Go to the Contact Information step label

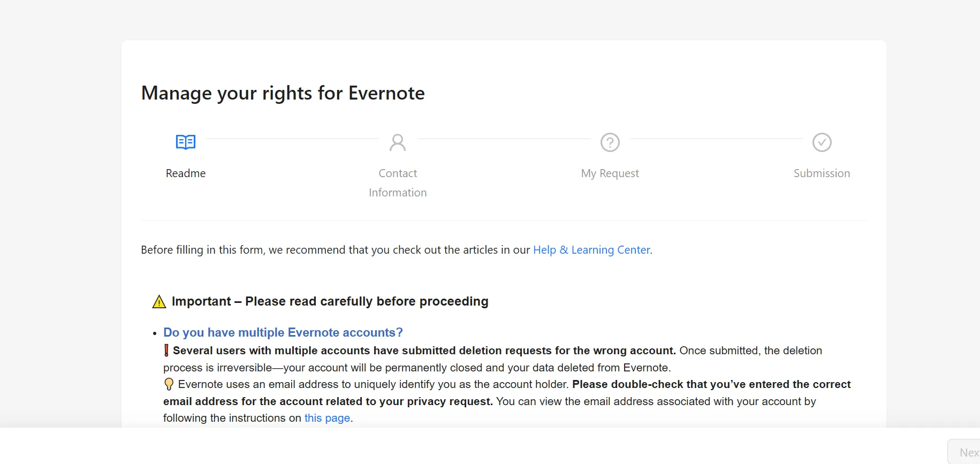(x=398, y=182)
